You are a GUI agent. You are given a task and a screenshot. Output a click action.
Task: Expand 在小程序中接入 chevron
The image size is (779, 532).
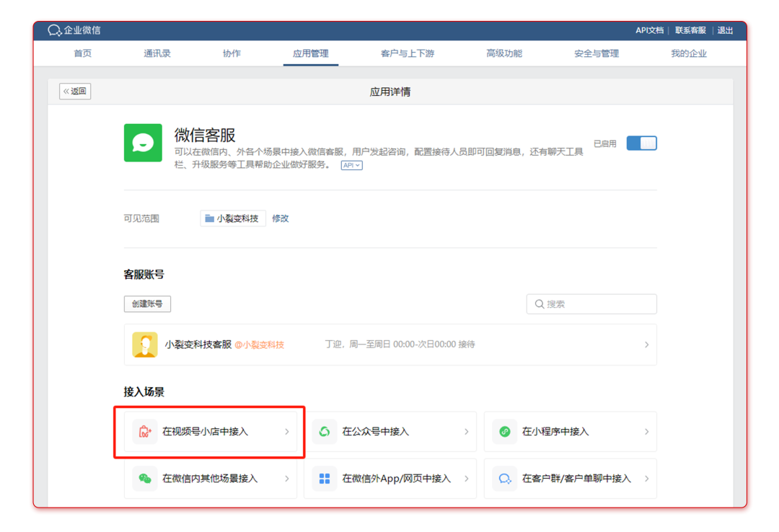pyautogui.click(x=646, y=432)
